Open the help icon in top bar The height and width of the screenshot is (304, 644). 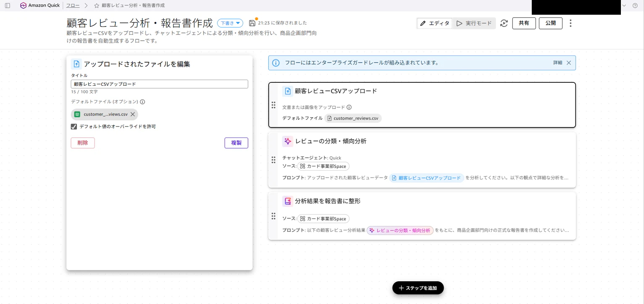635,5
